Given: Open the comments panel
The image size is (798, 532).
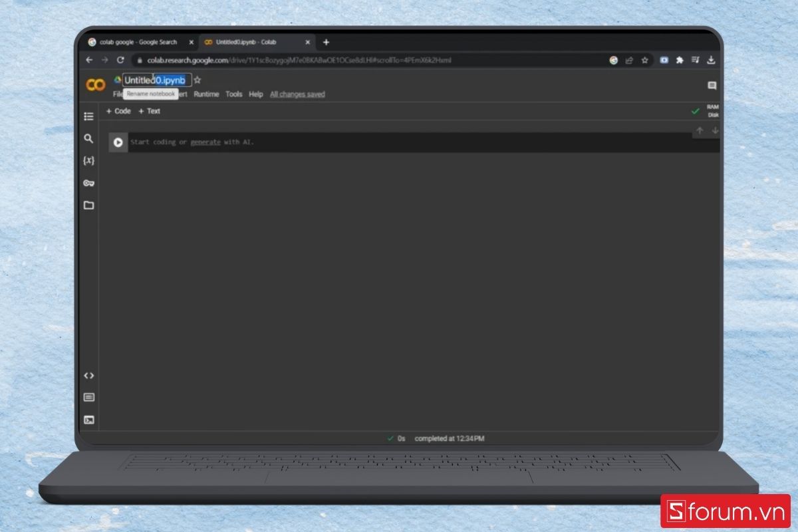Looking at the screenshot, I should coord(712,86).
